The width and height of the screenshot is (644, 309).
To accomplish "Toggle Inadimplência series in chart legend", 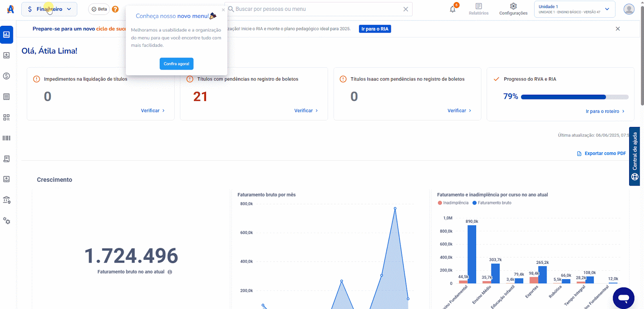I will [x=453, y=203].
